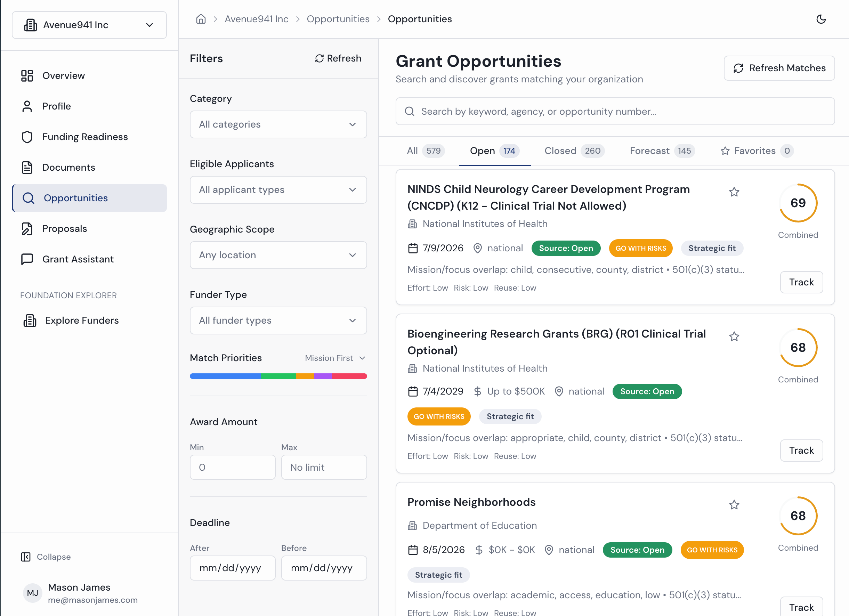Image resolution: width=849 pixels, height=616 pixels.
Task: Click the red segment of Match Priorities bar
Action: 349,376
